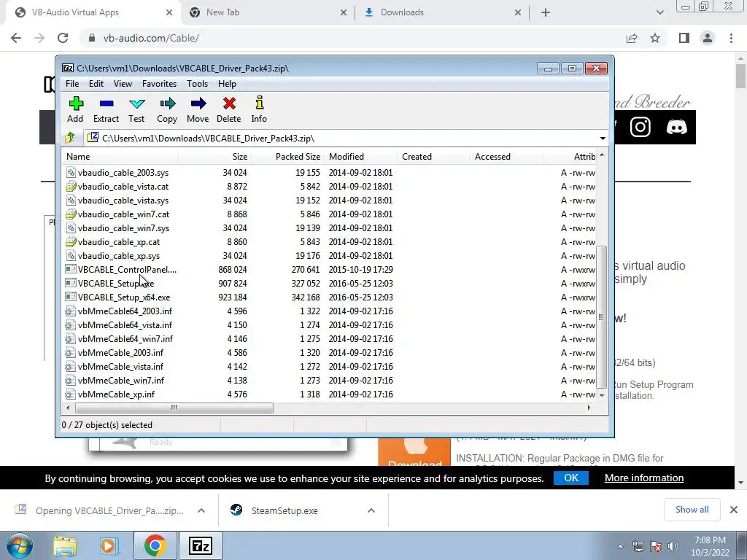Open the Help menu

tap(227, 84)
